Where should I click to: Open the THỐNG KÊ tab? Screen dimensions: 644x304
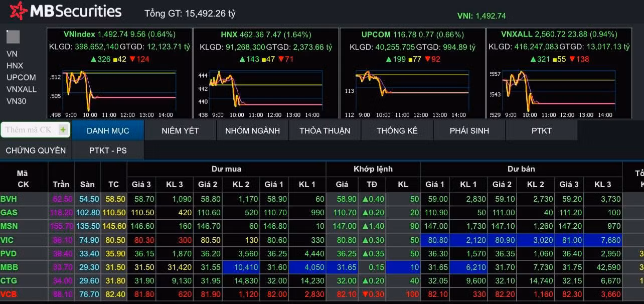pyautogui.click(x=397, y=130)
